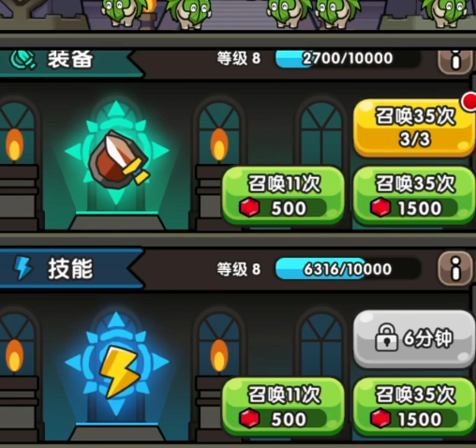Tap the locked 6分钟 gray button
476x448 pixels.
[x=414, y=338]
